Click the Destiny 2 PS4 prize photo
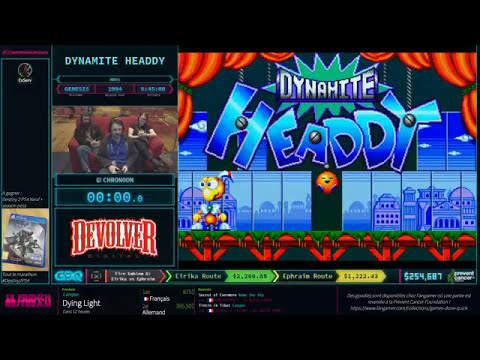Screen dimensions: 480x360 [x=25, y=239]
